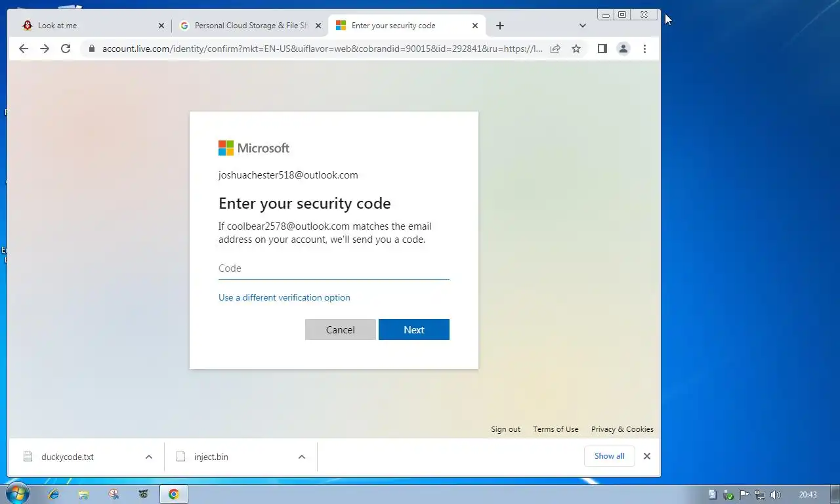Open the Windows Start menu
Viewport: 840px width, 504px height.
[16, 494]
